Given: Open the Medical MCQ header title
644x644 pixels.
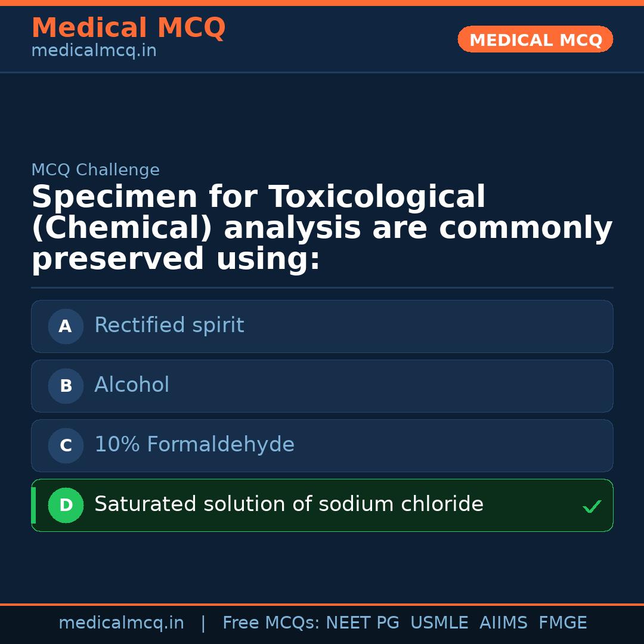Looking at the screenshot, I should click(128, 28).
